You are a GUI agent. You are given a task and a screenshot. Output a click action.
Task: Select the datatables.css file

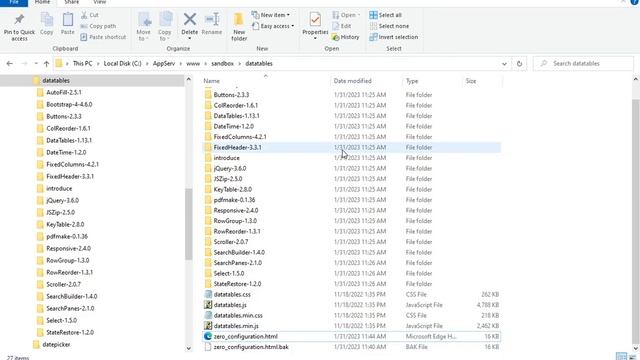[x=351, y=294]
